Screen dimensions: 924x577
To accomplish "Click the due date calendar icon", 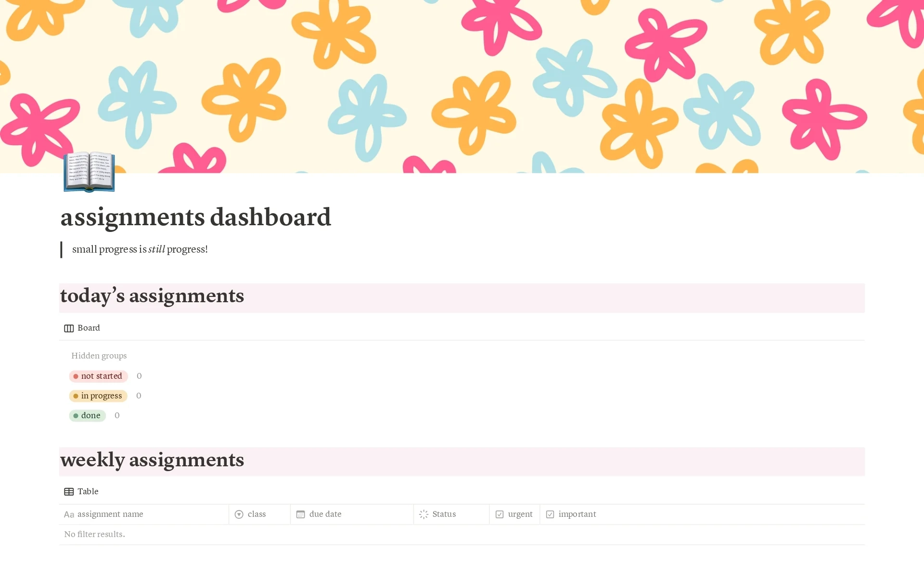I will [x=300, y=514].
